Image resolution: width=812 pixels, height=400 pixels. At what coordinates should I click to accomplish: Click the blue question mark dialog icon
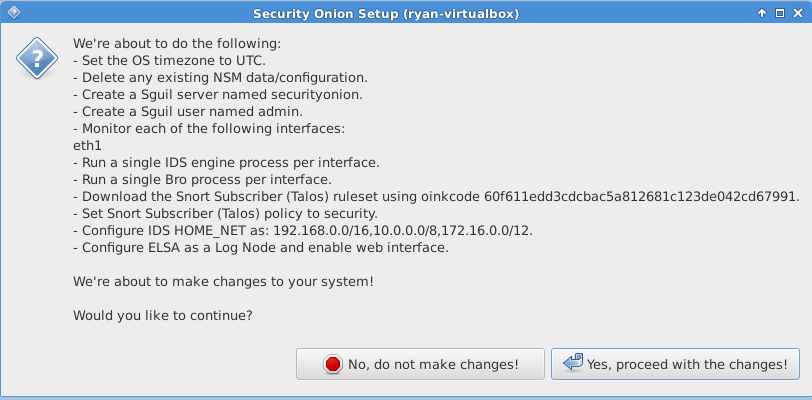[x=37, y=59]
